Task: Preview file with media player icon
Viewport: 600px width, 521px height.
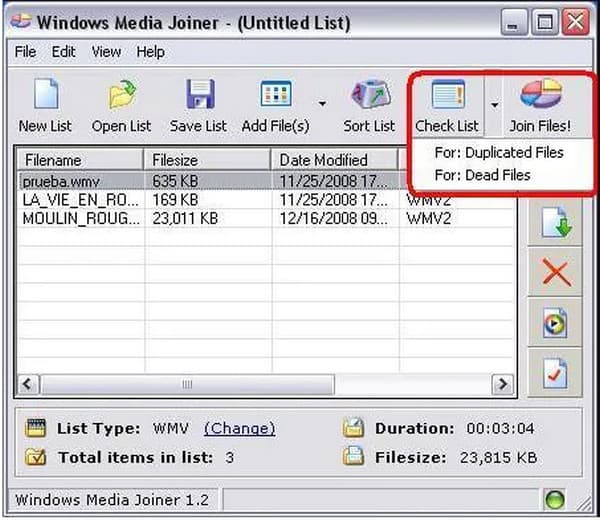Action: pyautogui.click(x=556, y=323)
